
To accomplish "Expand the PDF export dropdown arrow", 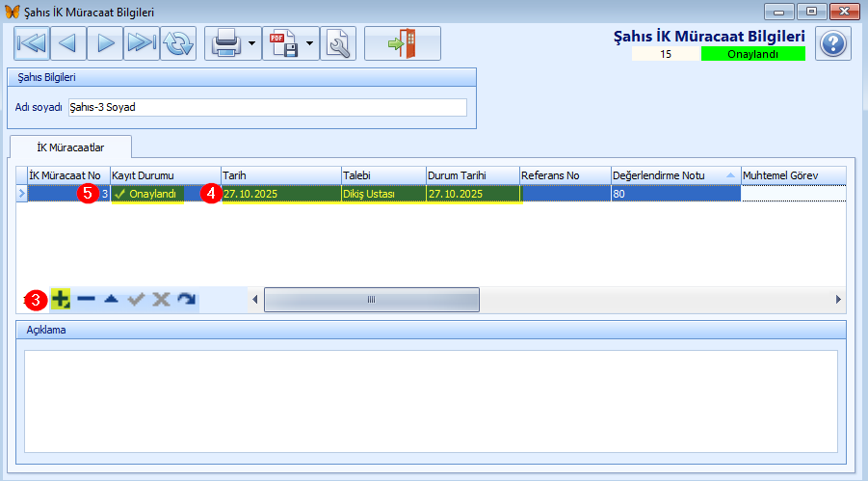I will [310, 43].
